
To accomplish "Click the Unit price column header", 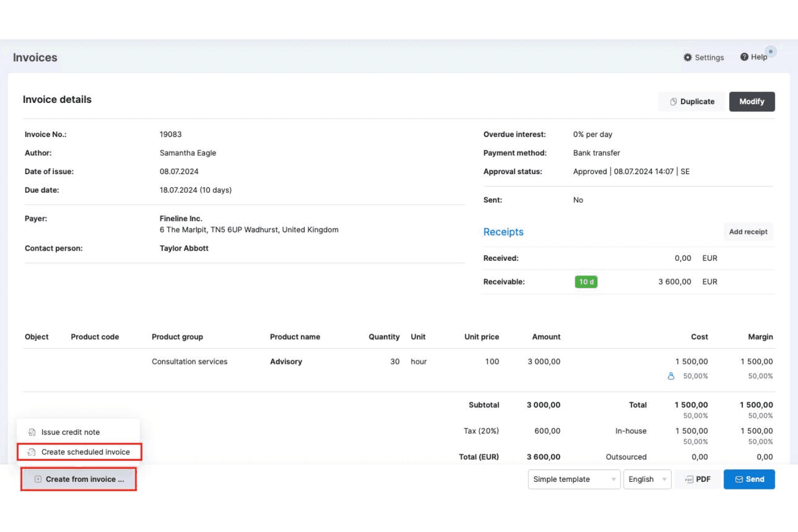I will (481, 337).
